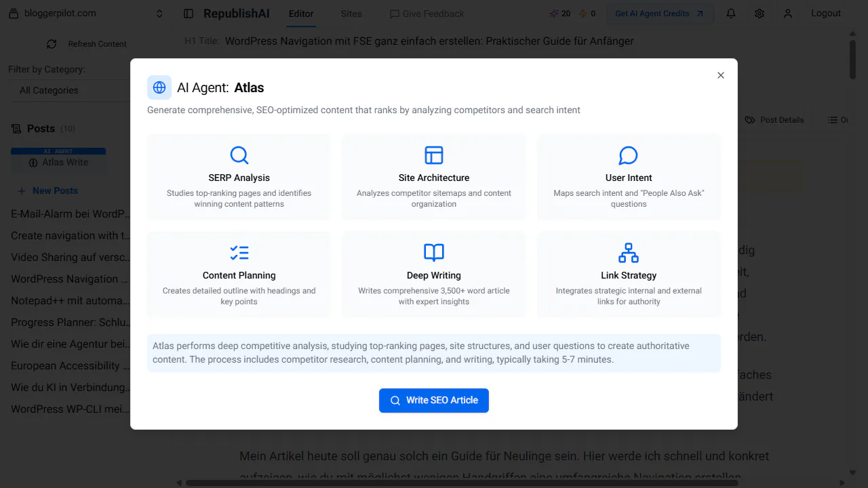Click the notifications bell icon
868x488 pixels.
coord(731,14)
